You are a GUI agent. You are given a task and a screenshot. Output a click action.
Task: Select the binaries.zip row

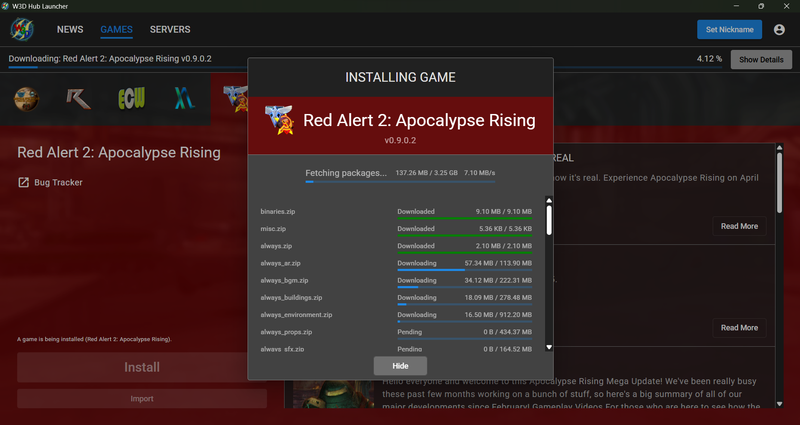coord(396,213)
